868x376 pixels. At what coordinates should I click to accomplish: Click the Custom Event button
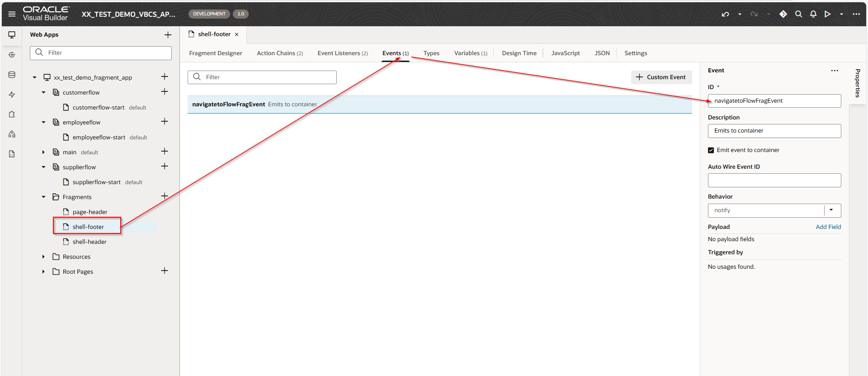click(661, 77)
